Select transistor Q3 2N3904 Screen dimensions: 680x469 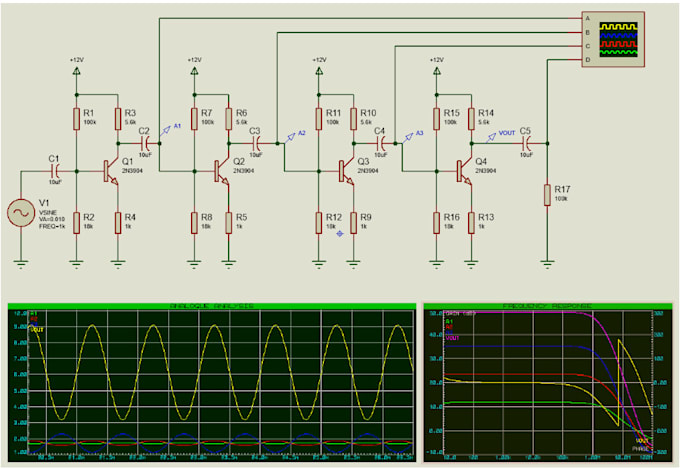point(347,172)
